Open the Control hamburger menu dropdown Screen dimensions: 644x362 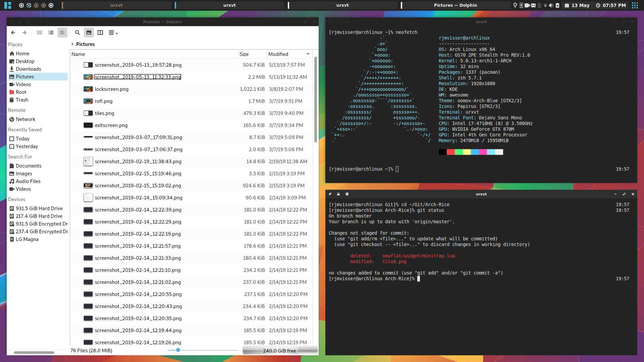[x=113, y=33]
